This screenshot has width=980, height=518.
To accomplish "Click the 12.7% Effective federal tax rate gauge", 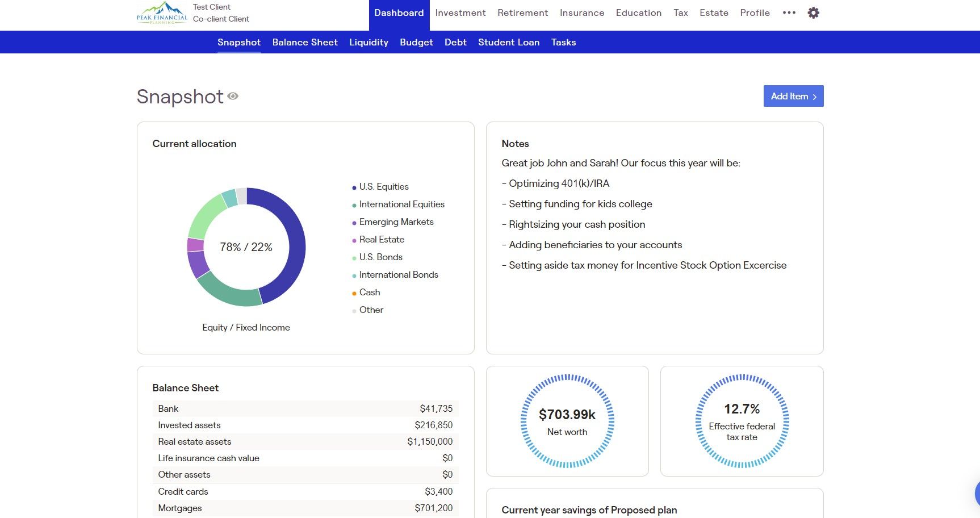I will click(742, 421).
